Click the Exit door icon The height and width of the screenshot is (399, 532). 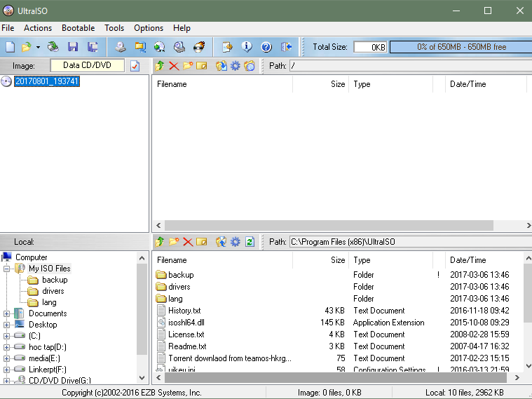pyautogui.click(x=287, y=47)
